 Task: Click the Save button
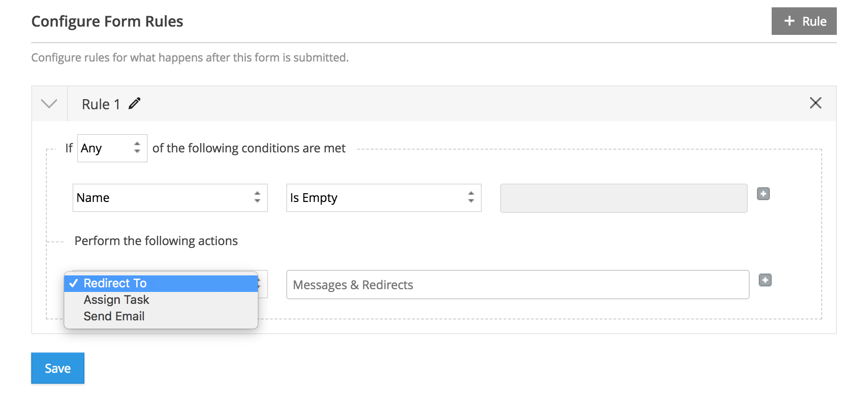point(57,368)
